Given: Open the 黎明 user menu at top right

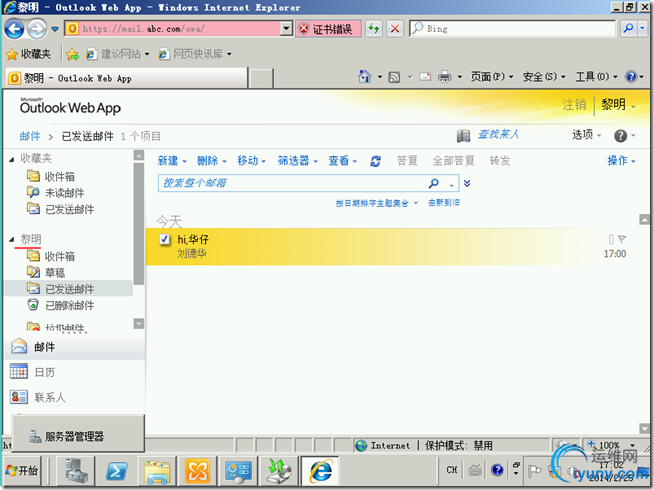Looking at the screenshot, I should pyautogui.click(x=618, y=105).
